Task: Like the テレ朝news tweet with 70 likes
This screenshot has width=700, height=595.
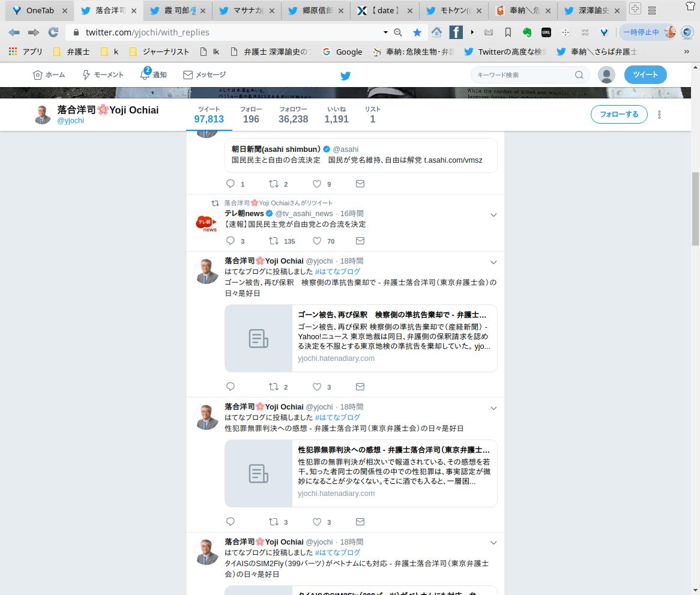Action: coord(316,241)
